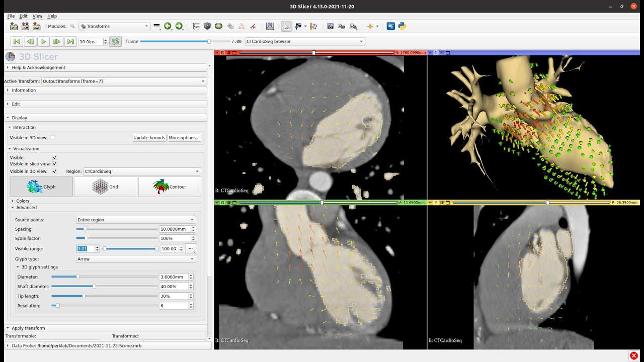The height and width of the screenshot is (362, 644).
Task: Open the Glyph type Arrow dropdown
Action: coord(135,259)
